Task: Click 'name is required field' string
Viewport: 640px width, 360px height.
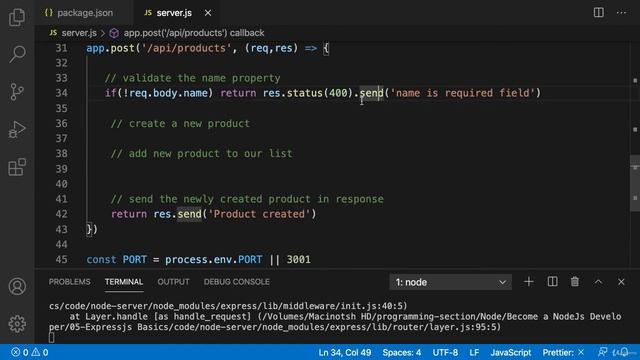Action: [462, 93]
